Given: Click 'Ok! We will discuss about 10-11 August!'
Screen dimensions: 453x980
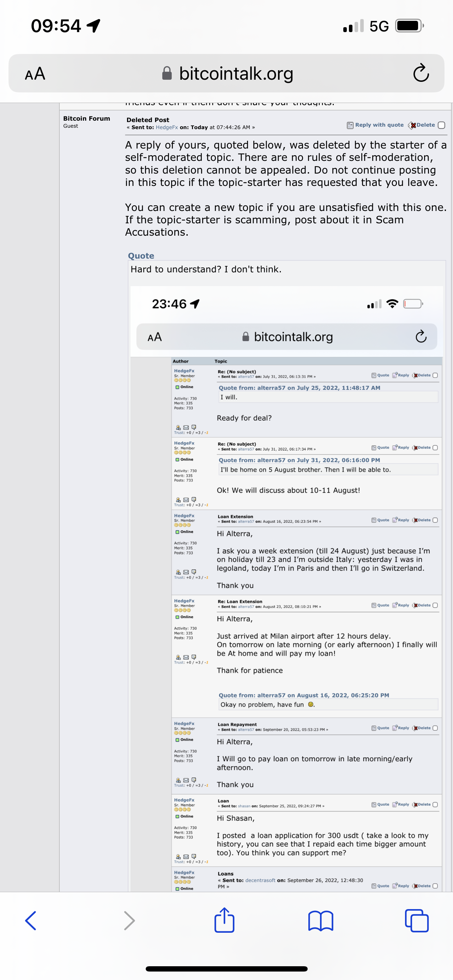Looking at the screenshot, I should click(288, 490).
